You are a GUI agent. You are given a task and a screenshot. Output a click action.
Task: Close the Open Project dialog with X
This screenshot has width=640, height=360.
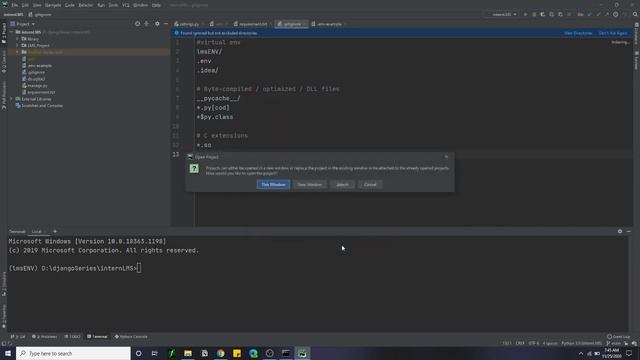(x=446, y=157)
